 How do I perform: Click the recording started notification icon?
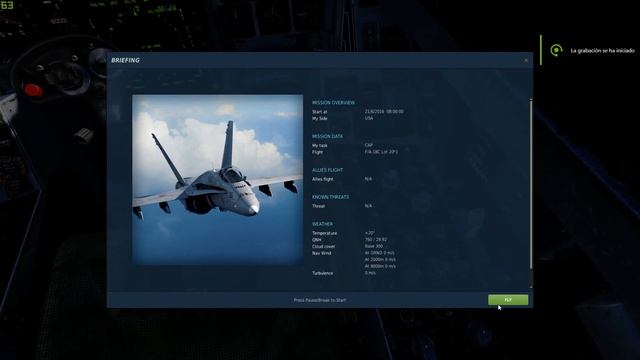click(x=556, y=50)
